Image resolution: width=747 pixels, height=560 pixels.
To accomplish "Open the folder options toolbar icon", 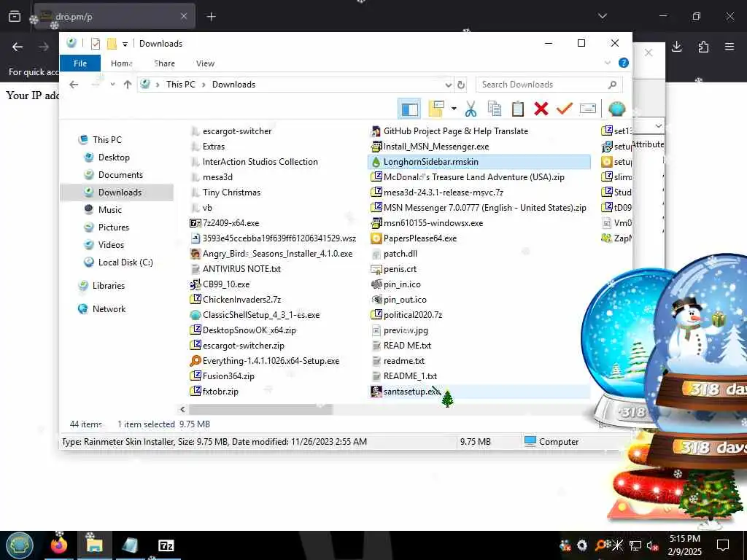I will [436, 109].
